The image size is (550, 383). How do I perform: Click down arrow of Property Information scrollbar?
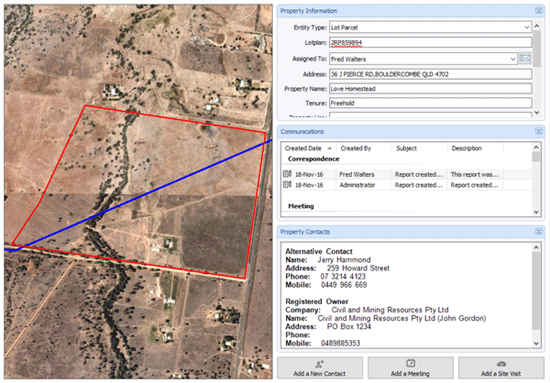536,113
